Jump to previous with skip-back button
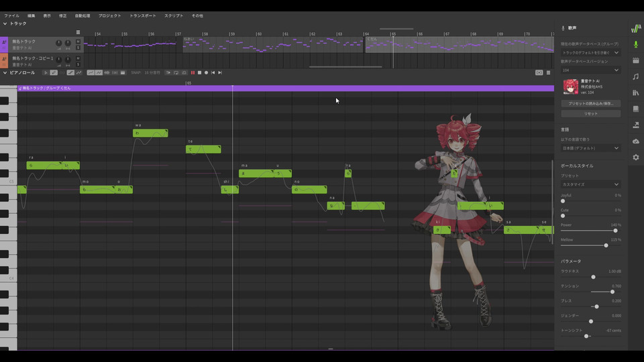The image size is (644, 362). tap(213, 72)
